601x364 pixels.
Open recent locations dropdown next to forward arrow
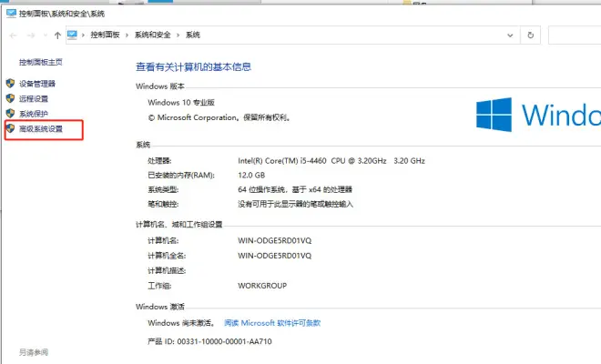45,35
